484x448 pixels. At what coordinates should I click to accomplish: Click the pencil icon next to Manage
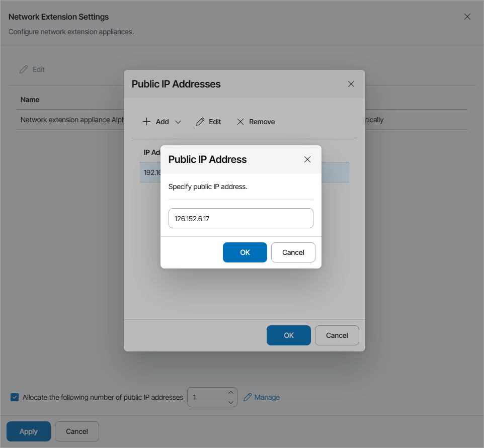point(247,397)
